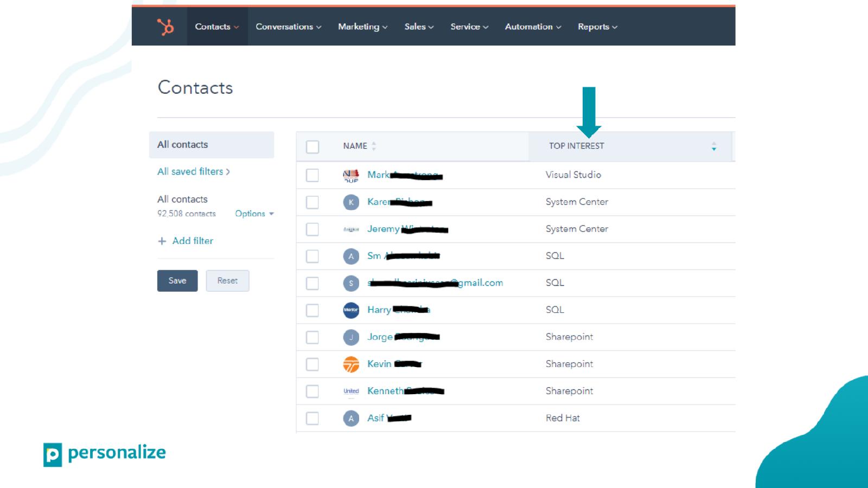Check the box for Sm contact row
Viewport: 868px width, 488px height.
click(312, 256)
